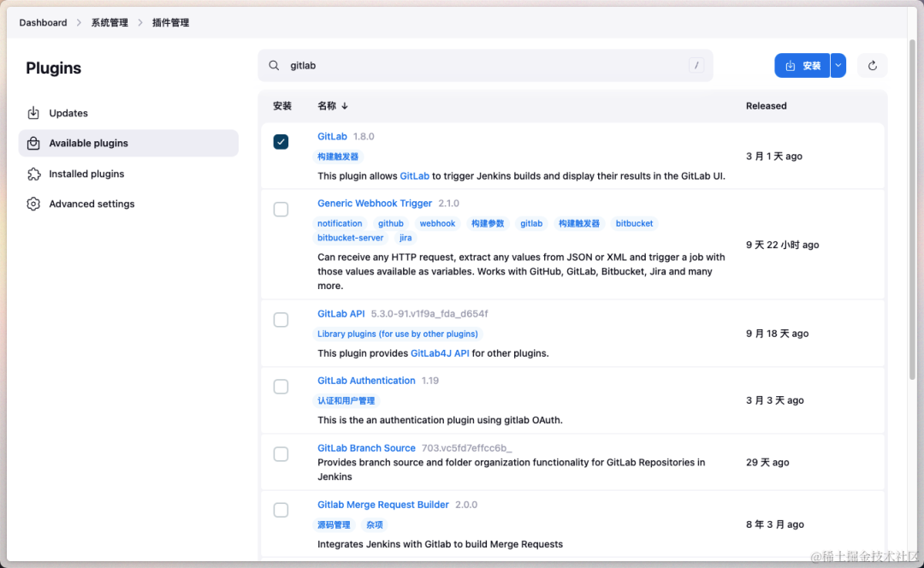Uncheck the GitLab 1.8.0 plugin checkbox
The image size is (924, 568).
pos(281,142)
